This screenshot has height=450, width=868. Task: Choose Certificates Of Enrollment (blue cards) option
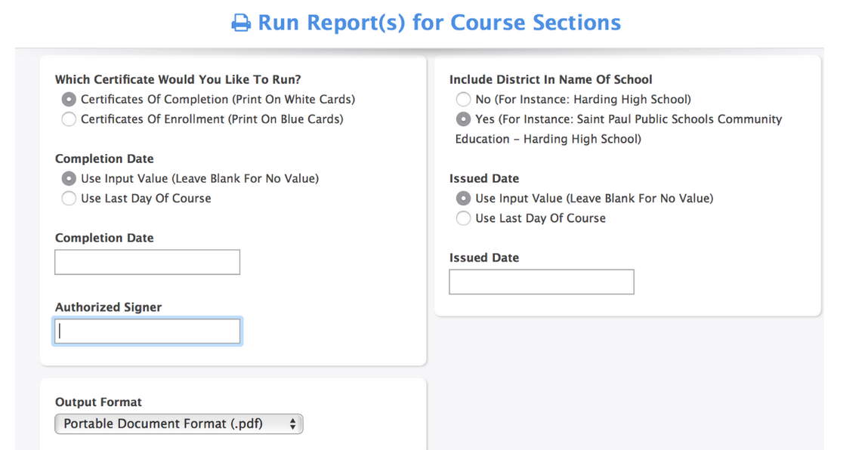click(x=69, y=119)
